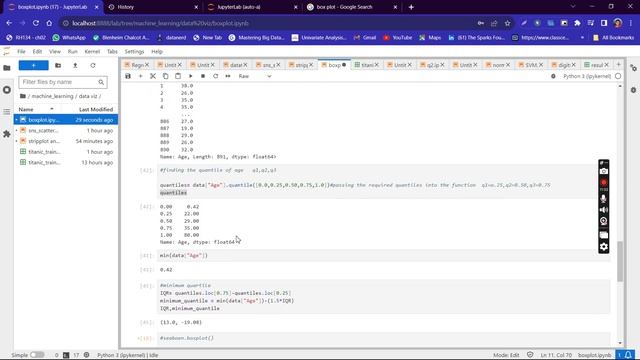Viewport: 640px width, 360px height.
Task: Upload files with the upload icon
Action: point(75,65)
